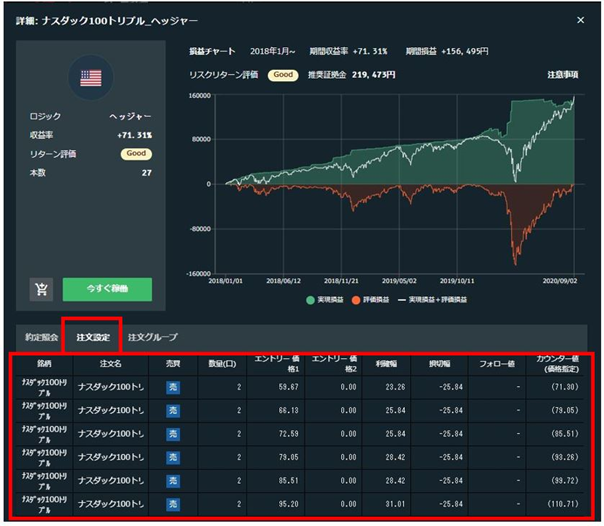The height and width of the screenshot is (526, 604).
Task: Click the 銘柄 column header
Action: [x=44, y=364]
